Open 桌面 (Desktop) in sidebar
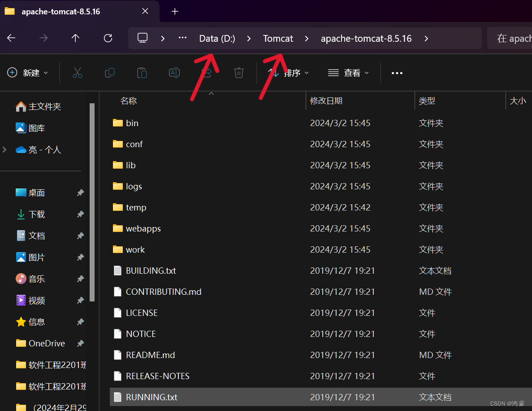 pos(30,192)
